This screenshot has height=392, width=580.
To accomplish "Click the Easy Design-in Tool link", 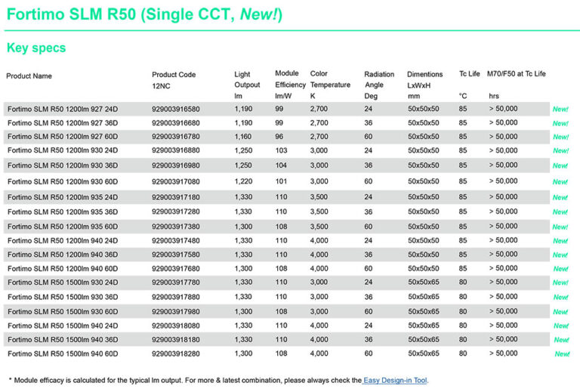I will (396, 380).
